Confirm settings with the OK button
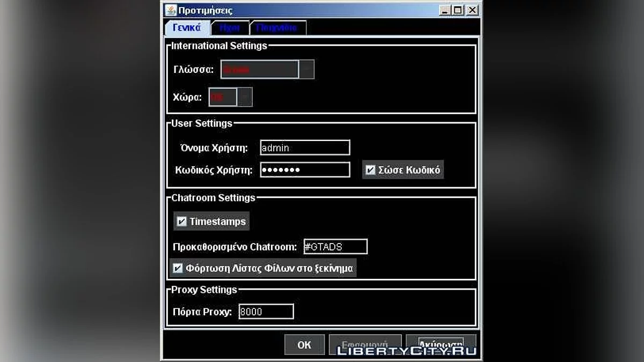The width and height of the screenshot is (644, 362). click(304, 345)
